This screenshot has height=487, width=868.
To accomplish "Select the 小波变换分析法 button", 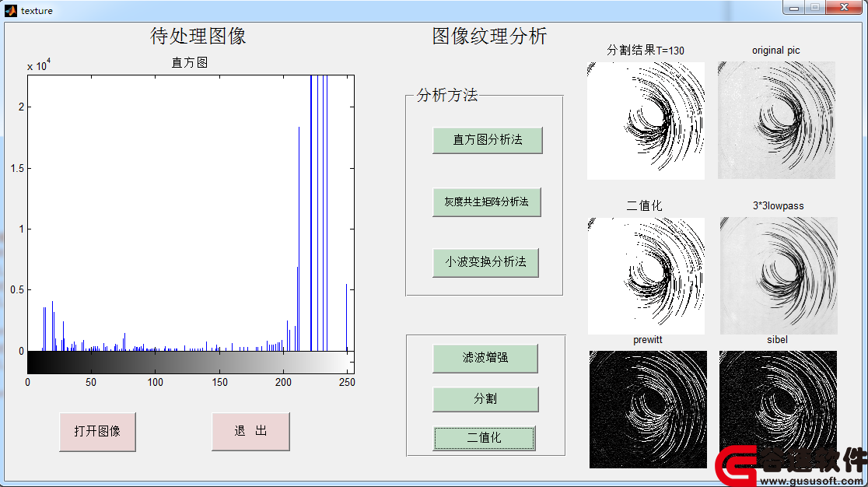I will (x=485, y=262).
